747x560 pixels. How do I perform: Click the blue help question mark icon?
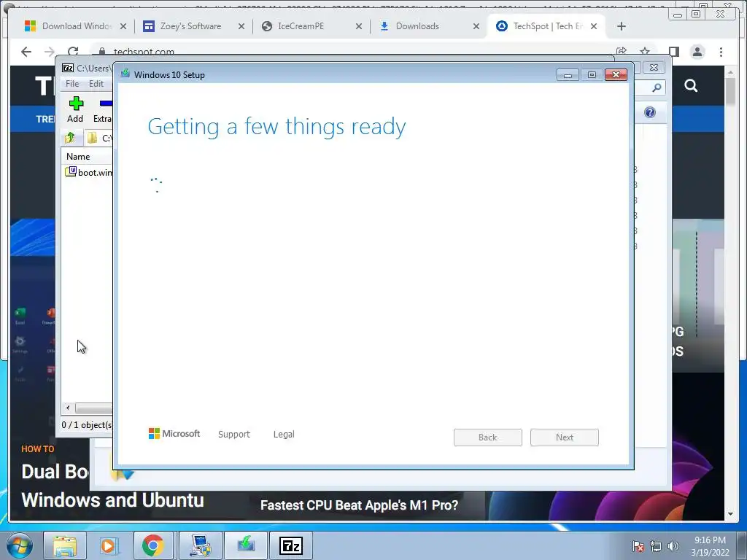[x=650, y=112]
